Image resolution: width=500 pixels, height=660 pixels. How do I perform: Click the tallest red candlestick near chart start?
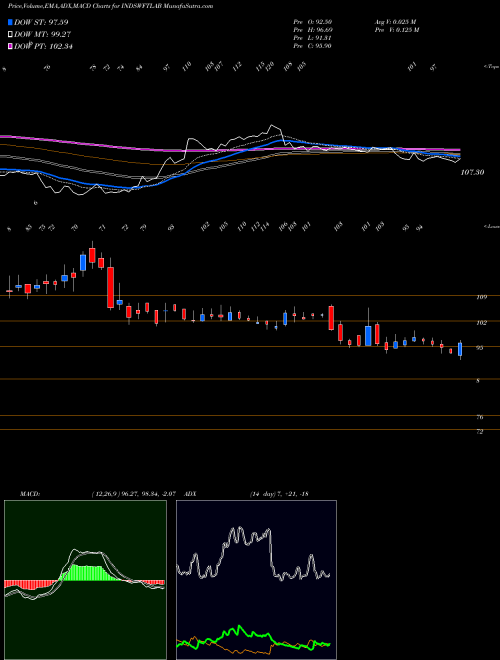point(110,287)
